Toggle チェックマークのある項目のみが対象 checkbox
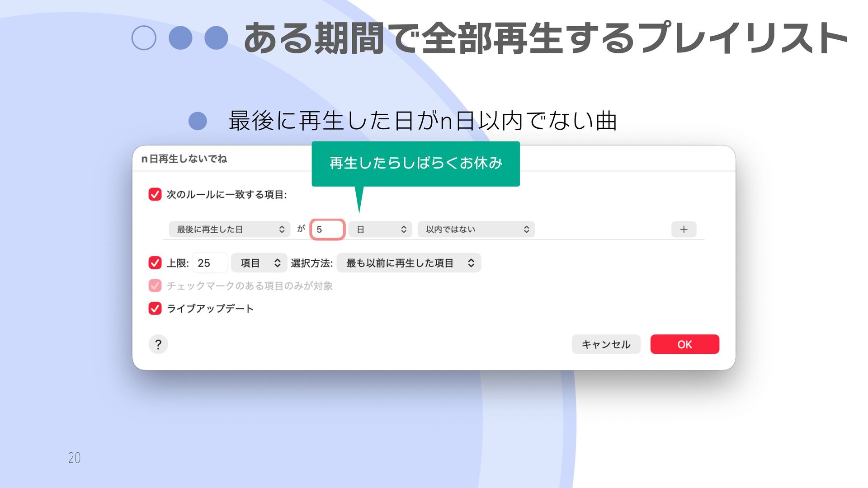 (x=155, y=286)
